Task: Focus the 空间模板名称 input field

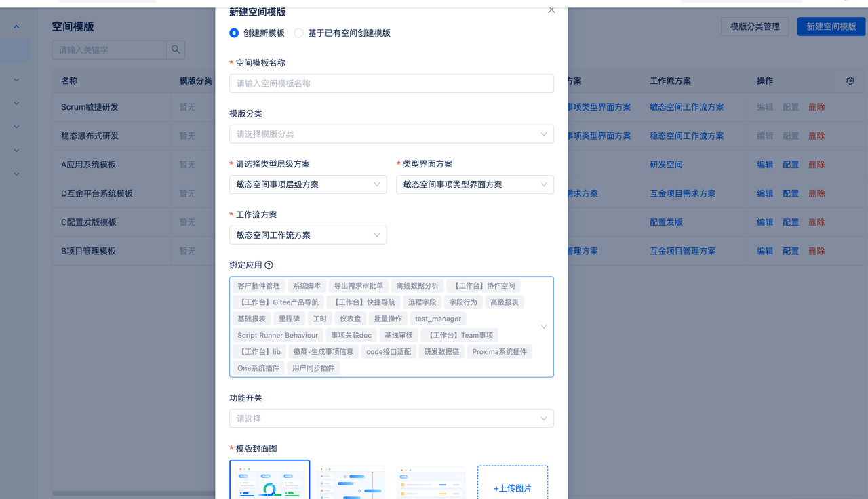Action: pos(391,83)
